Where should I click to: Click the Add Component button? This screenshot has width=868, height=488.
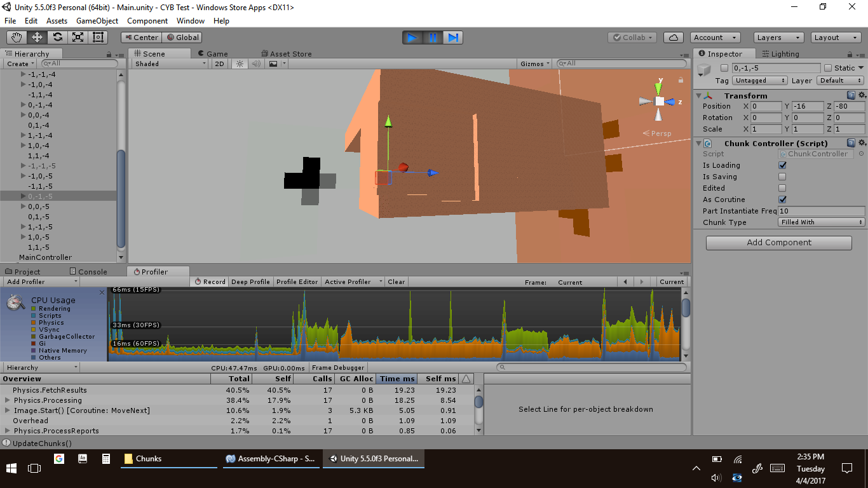pyautogui.click(x=778, y=243)
